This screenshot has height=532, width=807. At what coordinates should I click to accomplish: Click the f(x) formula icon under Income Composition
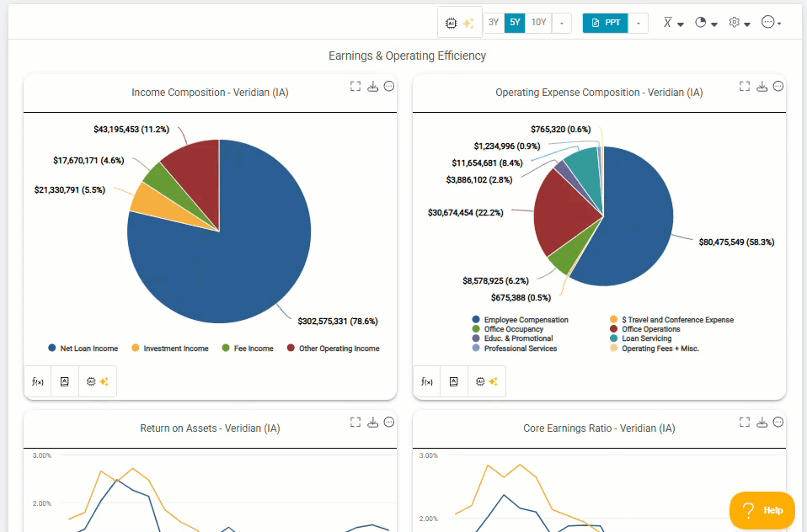coord(38,381)
